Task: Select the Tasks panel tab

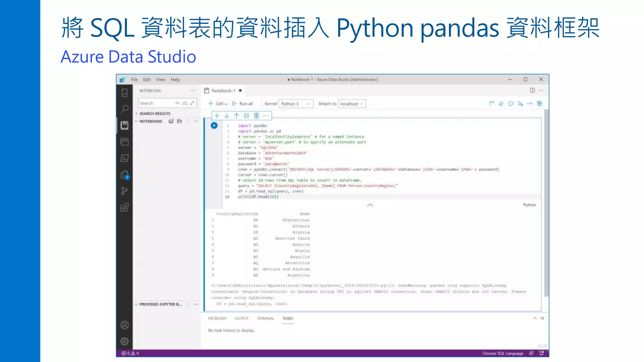Action: coord(287,318)
